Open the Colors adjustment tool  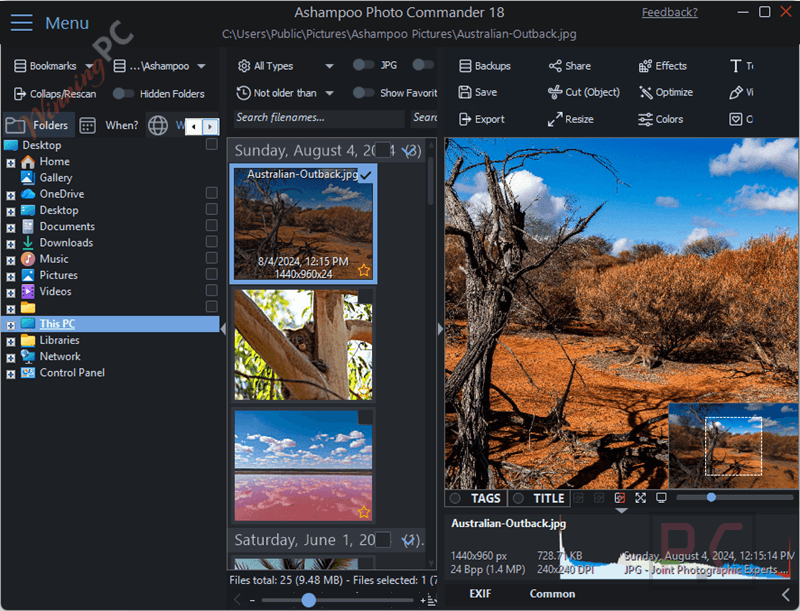click(660, 119)
